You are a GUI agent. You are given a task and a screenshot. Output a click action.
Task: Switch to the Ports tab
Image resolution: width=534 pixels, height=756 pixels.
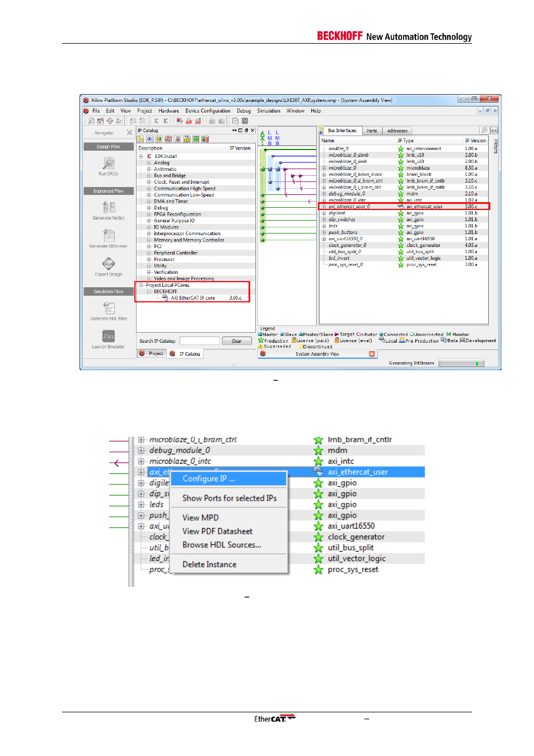372,131
